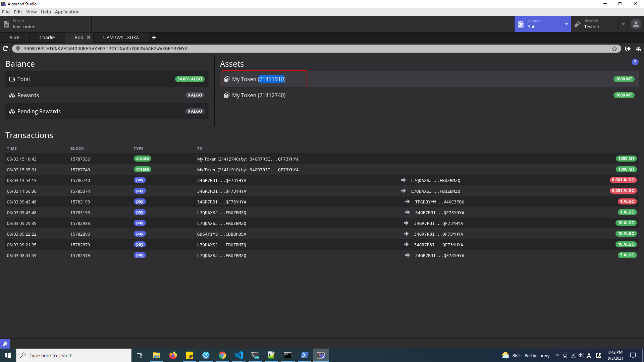Click the pay badge in block 15786740 row
This screenshot has height=362, width=644.
[x=140, y=180]
